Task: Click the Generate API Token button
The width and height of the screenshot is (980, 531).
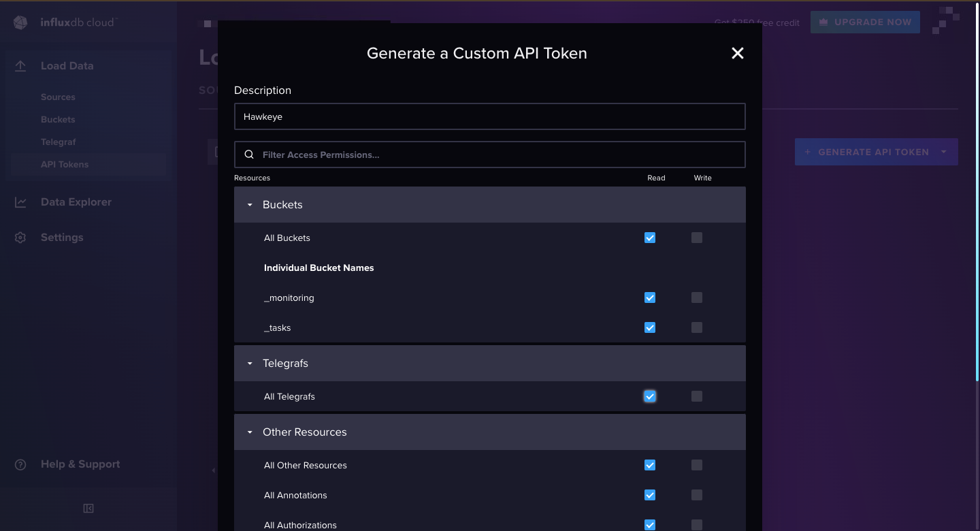Action: (x=869, y=151)
